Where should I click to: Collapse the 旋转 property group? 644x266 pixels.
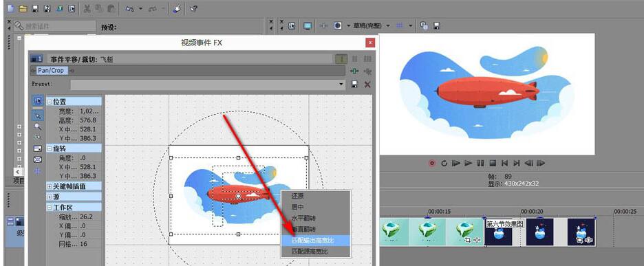click(50, 148)
